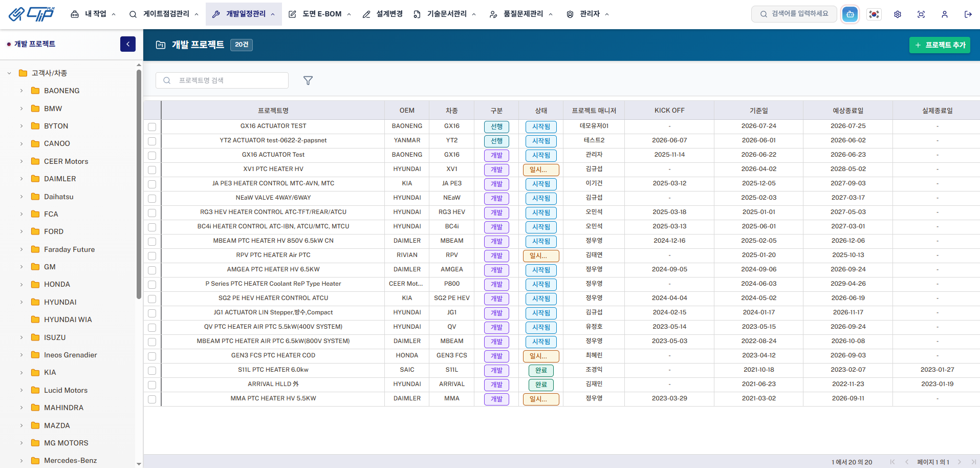The width and height of the screenshot is (980, 468).
Task: Check the S11L PTC HEATER 6.0kw row
Action: [x=152, y=371]
